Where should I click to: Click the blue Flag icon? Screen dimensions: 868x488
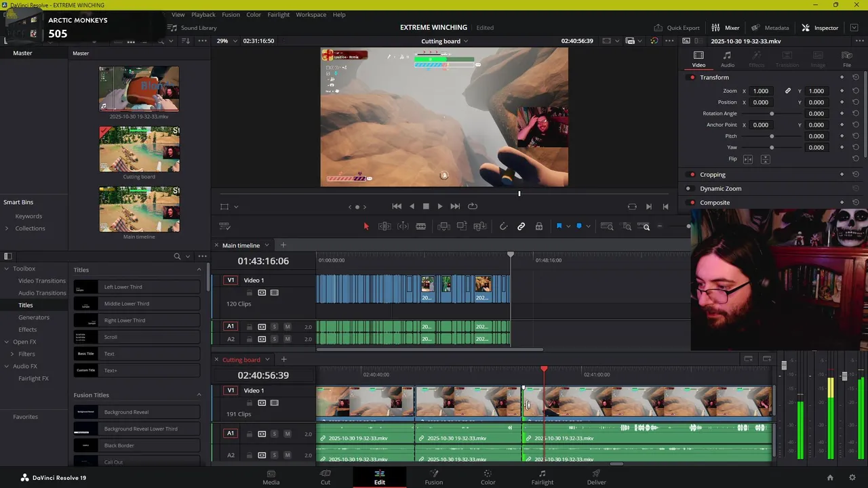pyautogui.click(x=559, y=226)
